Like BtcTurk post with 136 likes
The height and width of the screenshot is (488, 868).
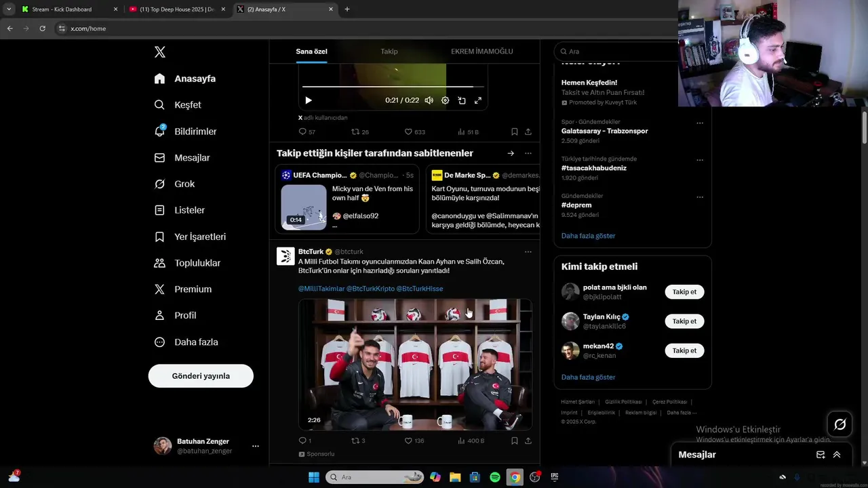414,441
